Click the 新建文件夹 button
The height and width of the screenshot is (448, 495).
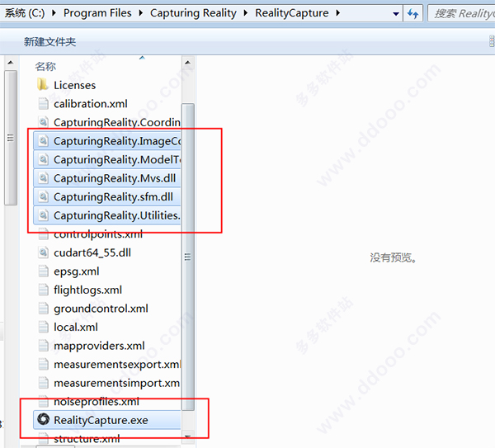click(x=50, y=41)
